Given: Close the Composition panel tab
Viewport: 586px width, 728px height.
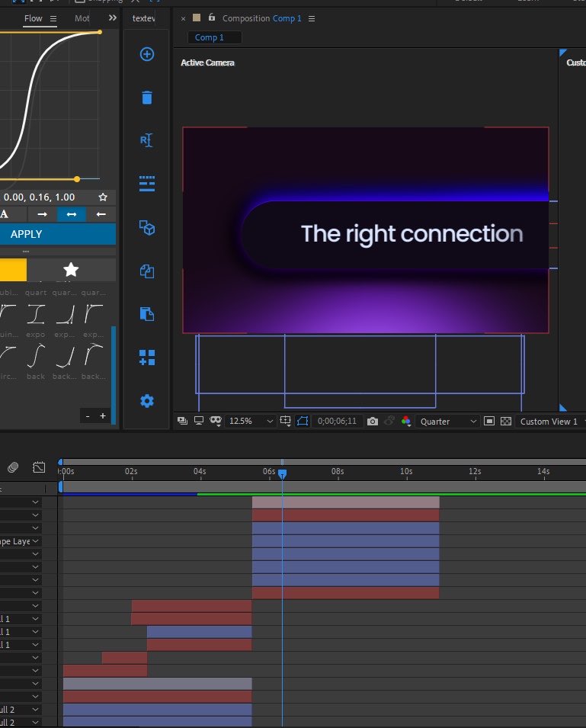Looking at the screenshot, I should 184,18.
